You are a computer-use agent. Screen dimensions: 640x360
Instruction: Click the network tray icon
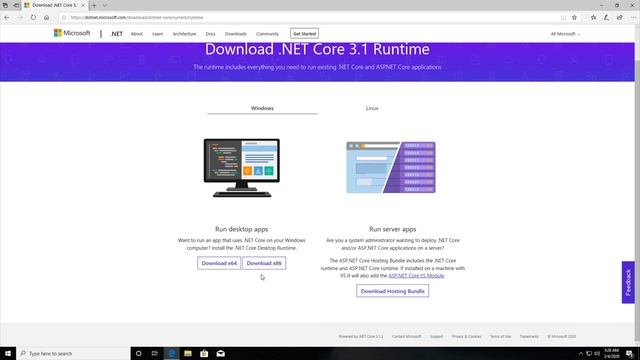coord(589,353)
